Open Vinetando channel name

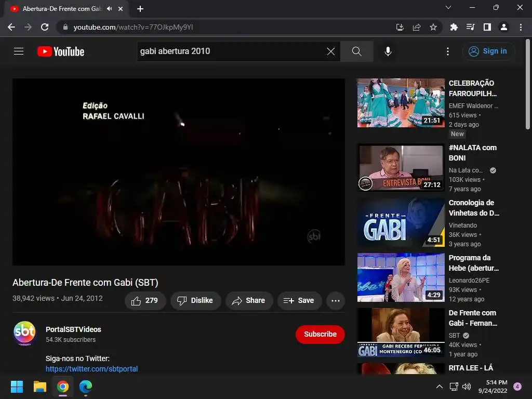click(463, 225)
